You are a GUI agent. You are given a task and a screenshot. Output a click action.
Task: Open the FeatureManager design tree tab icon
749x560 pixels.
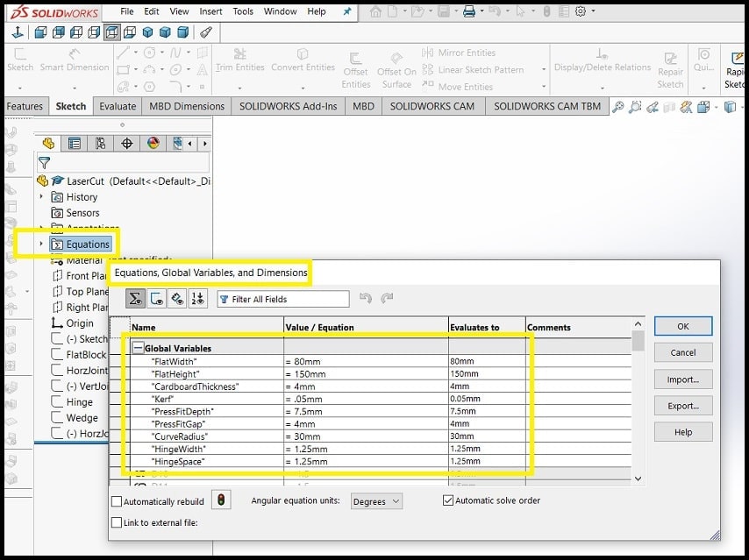click(x=48, y=143)
